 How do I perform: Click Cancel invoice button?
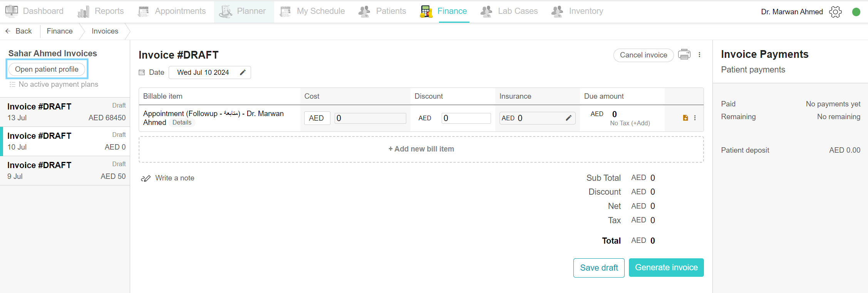point(643,55)
